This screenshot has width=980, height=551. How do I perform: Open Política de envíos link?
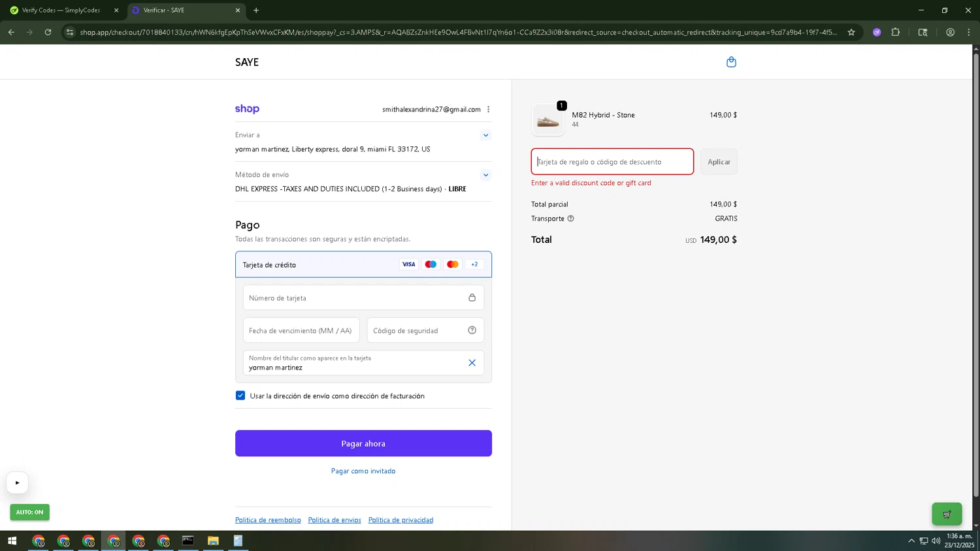point(335,520)
